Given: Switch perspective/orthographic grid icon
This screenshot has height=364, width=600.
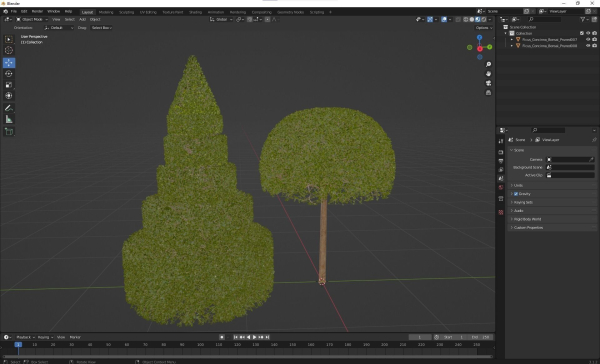Looking at the screenshot, I should [488, 93].
